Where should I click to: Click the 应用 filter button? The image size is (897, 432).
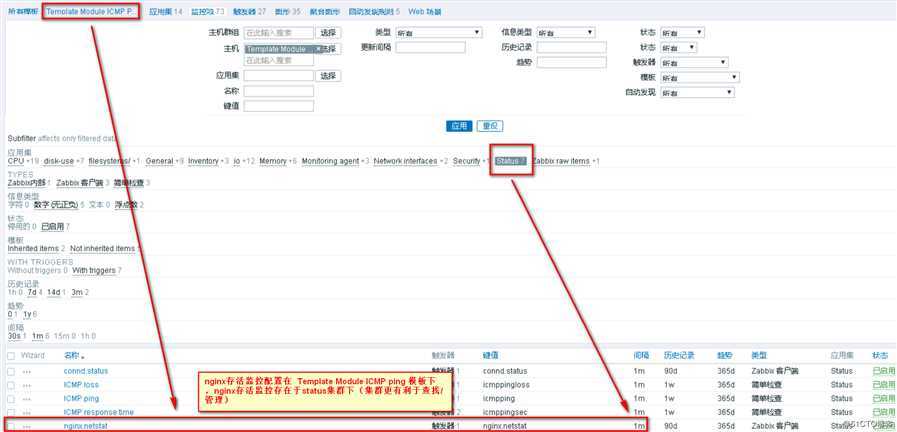click(459, 126)
